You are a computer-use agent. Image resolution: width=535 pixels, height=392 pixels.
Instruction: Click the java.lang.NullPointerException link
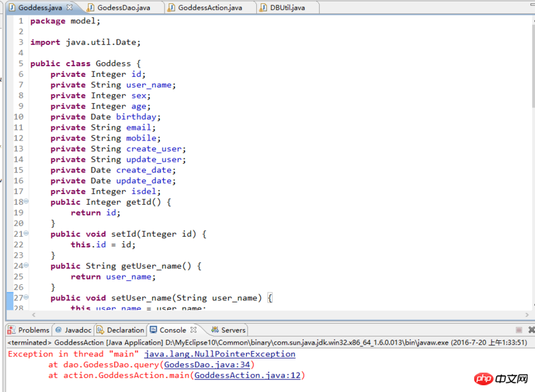[219, 354]
